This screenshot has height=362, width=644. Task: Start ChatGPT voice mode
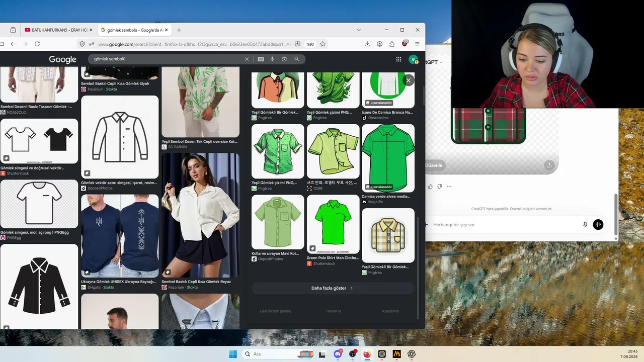(x=598, y=225)
